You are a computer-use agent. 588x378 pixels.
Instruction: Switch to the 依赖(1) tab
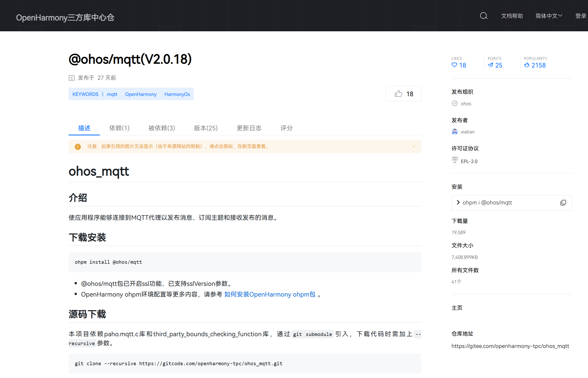coord(119,128)
